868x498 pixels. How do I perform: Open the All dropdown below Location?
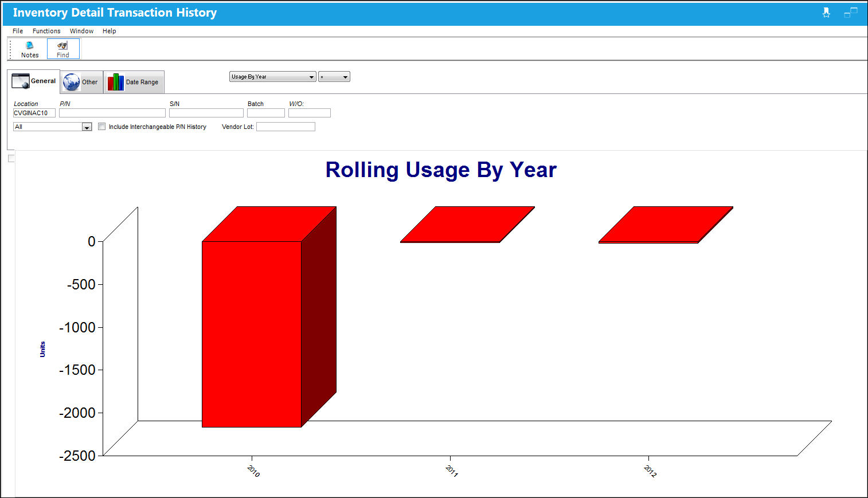click(53, 127)
